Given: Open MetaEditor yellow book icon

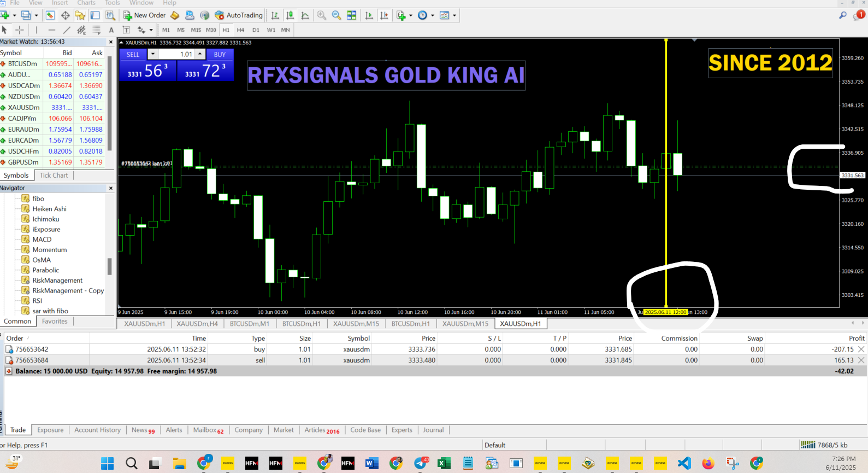Looking at the screenshot, I should [x=175, y=15].
